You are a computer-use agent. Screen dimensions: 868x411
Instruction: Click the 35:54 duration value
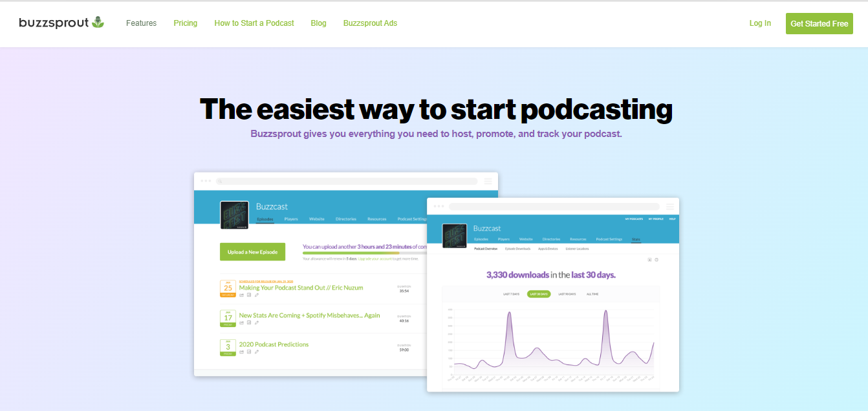[404, 291]
